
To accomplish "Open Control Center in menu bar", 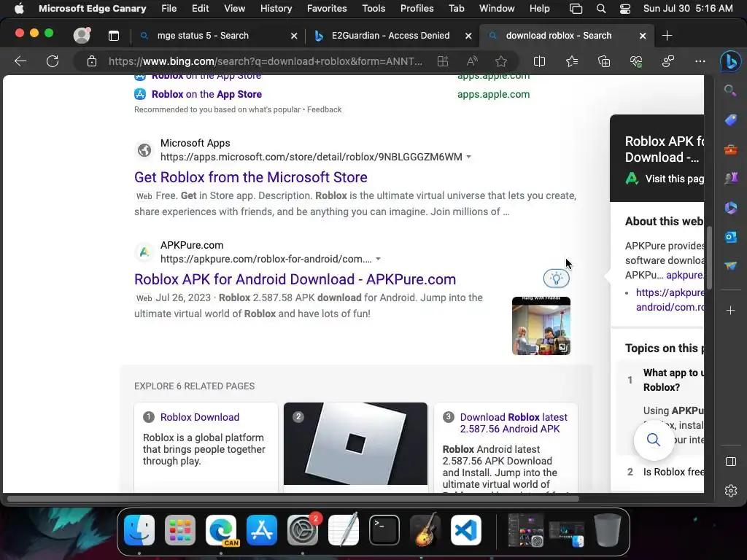I will click(x=625, y=9).
